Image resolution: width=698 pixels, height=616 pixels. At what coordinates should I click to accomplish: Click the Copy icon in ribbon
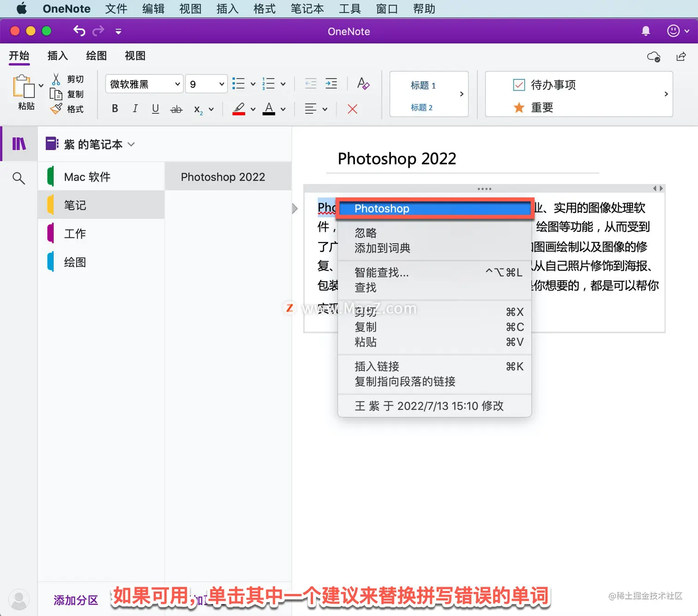coord(56,94)
